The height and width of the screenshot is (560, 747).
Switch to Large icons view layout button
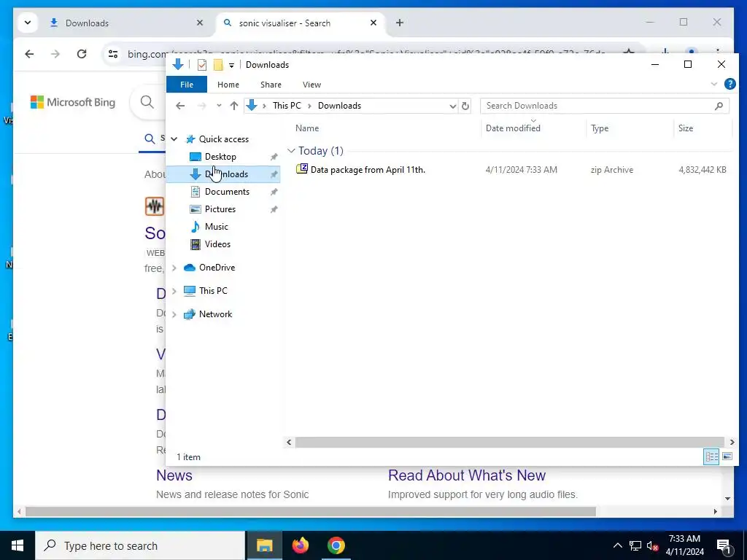point(727,456)
